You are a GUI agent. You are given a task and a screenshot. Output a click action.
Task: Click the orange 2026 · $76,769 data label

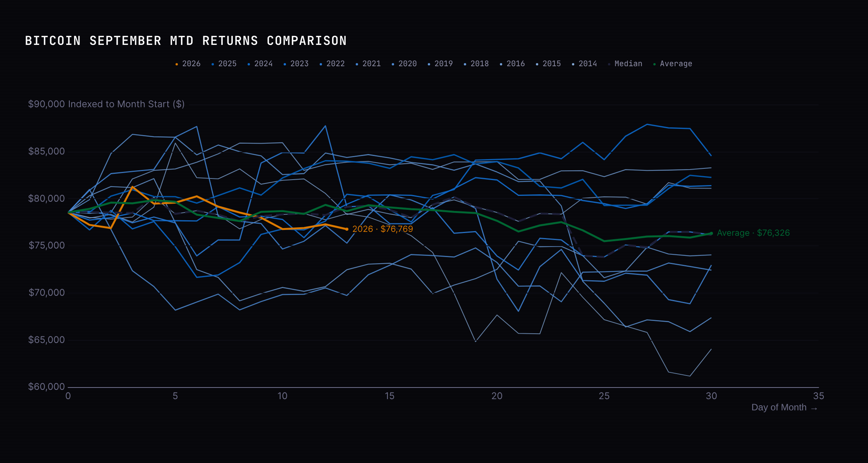click(383, 229)
